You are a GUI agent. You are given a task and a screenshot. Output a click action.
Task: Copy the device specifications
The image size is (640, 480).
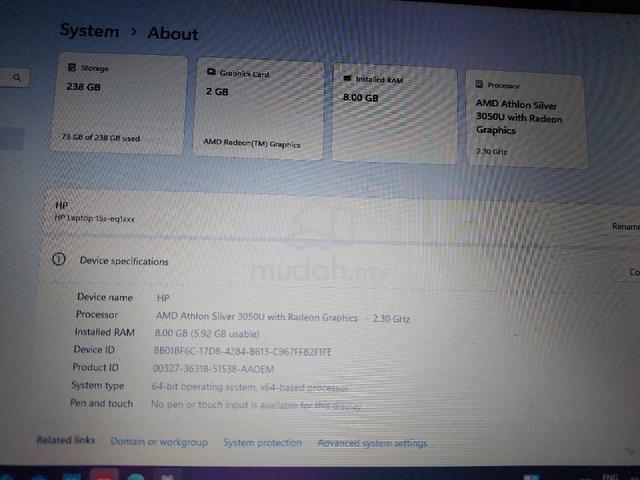634,272
